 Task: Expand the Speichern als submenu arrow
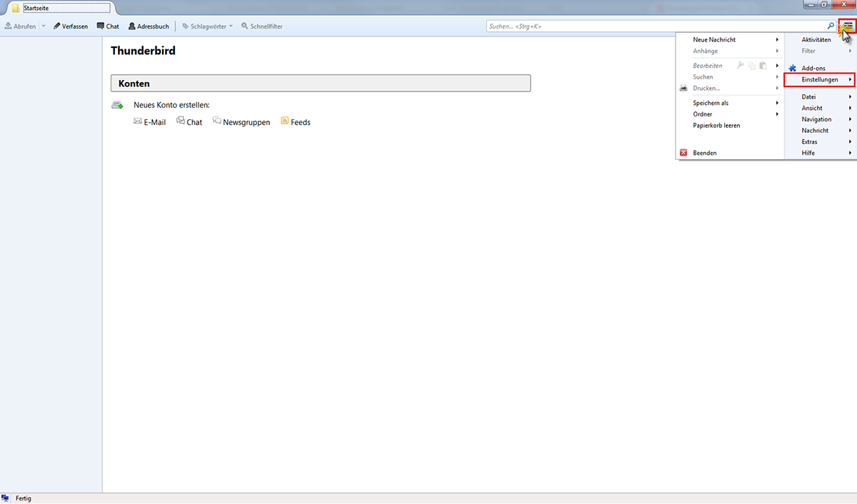[777, 103]
